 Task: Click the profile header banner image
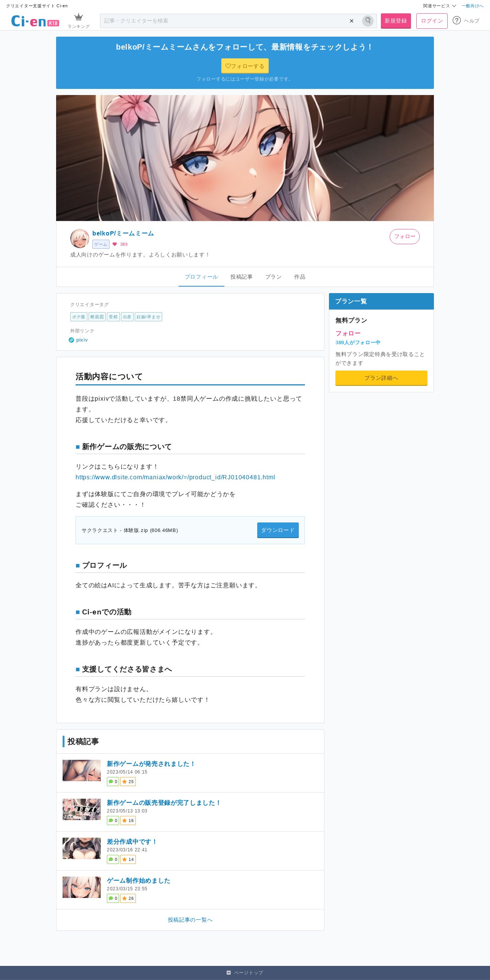click(245, 158)
